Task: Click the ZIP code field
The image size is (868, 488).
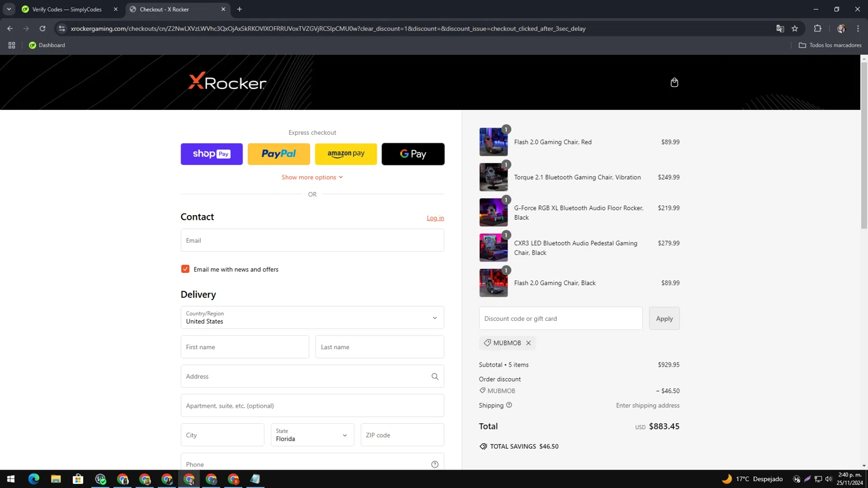Action: [x=402, y=435]
